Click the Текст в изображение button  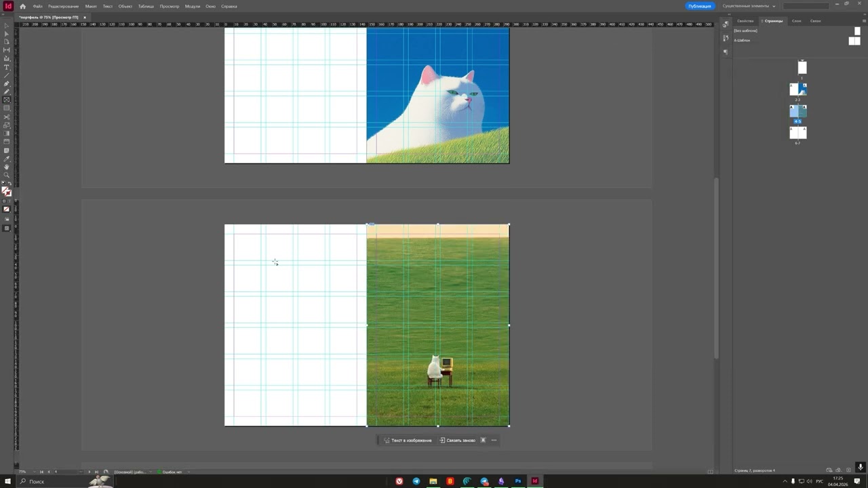(x=408, y=440)
